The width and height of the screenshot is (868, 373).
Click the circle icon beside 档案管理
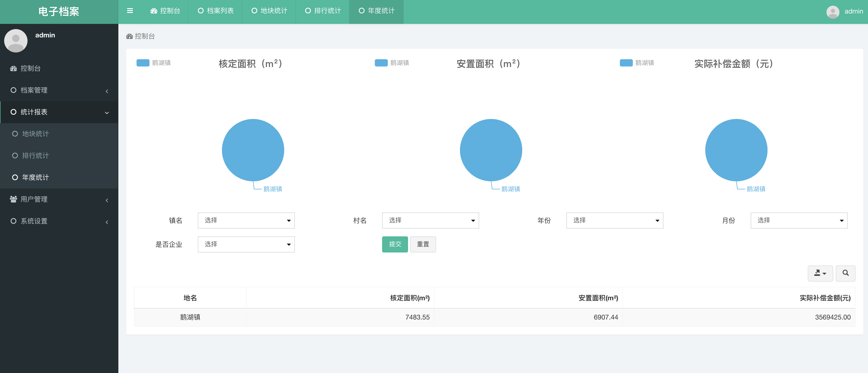pos(13,90)
